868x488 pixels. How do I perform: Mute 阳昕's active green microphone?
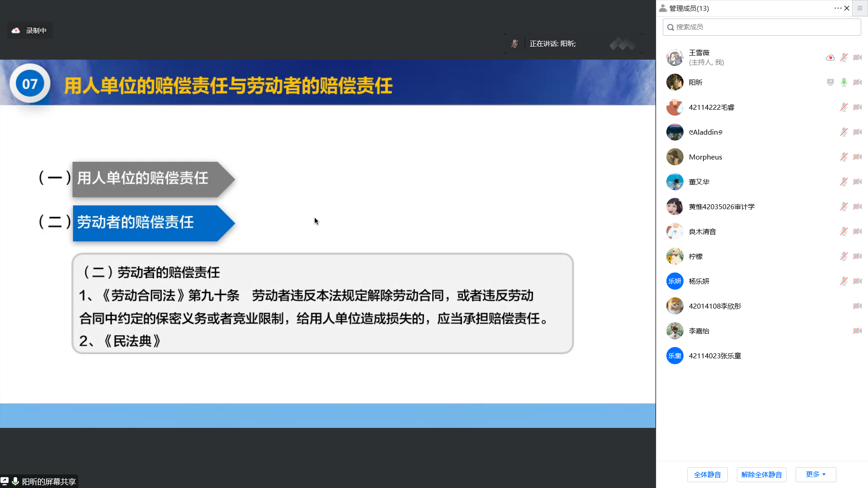click(x=844, y=82)
